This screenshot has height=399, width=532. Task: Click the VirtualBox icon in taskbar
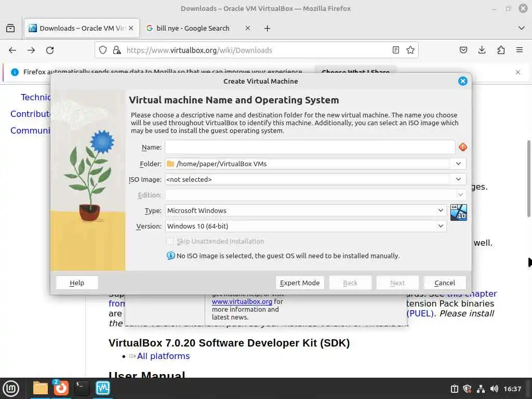[x=103, y=388]
